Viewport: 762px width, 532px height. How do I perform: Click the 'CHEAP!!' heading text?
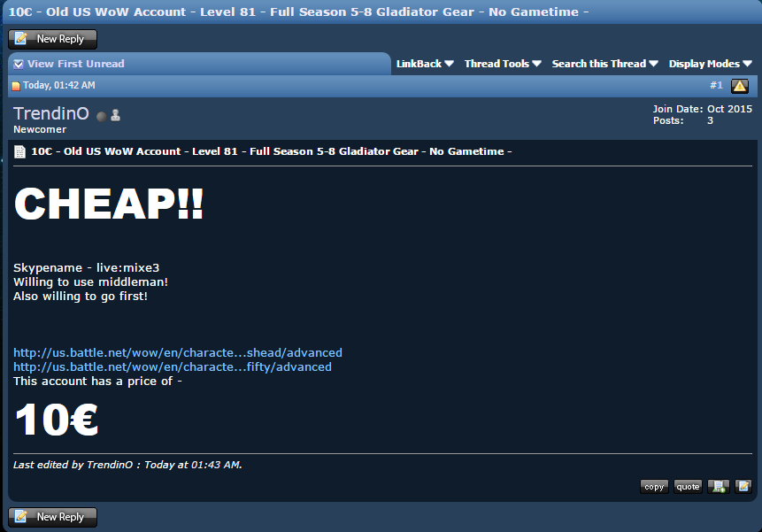(109, 204)
